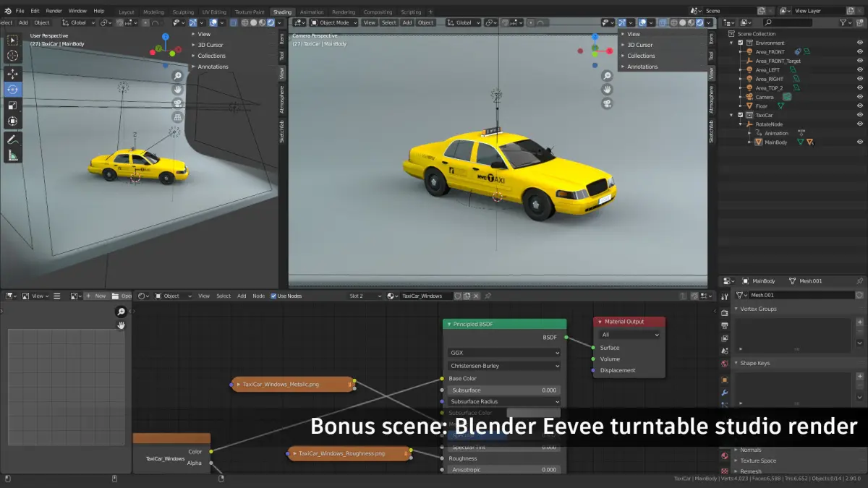Image resolution: width=868 pixels, height=488 pixels.
Task: Select the Measure tool
Action: [x=12, y=155]
